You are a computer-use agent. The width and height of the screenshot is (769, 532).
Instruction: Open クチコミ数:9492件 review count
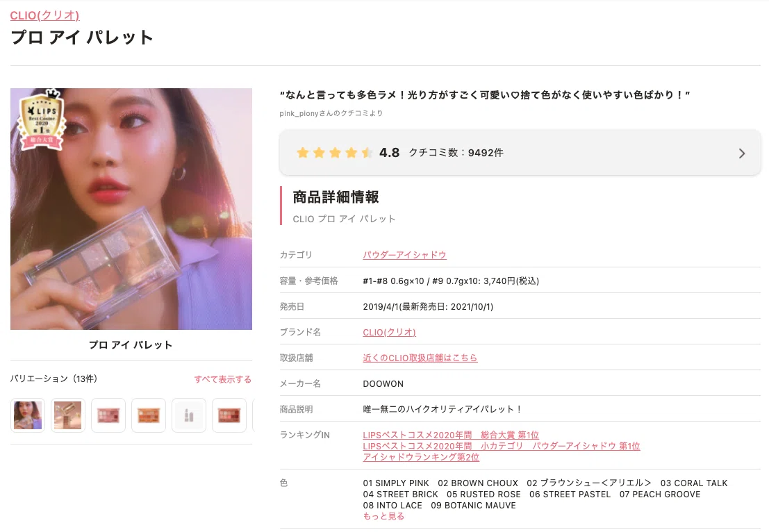tap(456, 153)
